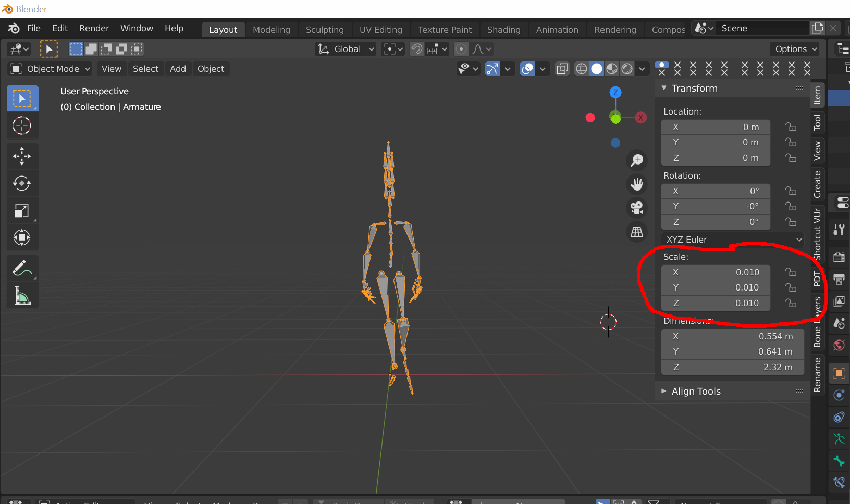
Task: Select the Object Data (armature) properties tab
Action: (839, 439)
